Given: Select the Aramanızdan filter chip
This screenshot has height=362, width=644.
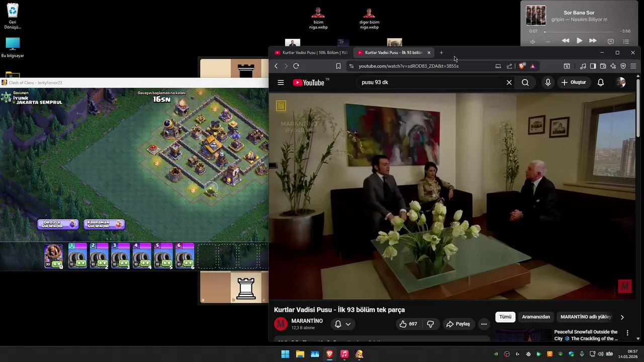Looking at the screenshot, I should (x=536, y=317).
